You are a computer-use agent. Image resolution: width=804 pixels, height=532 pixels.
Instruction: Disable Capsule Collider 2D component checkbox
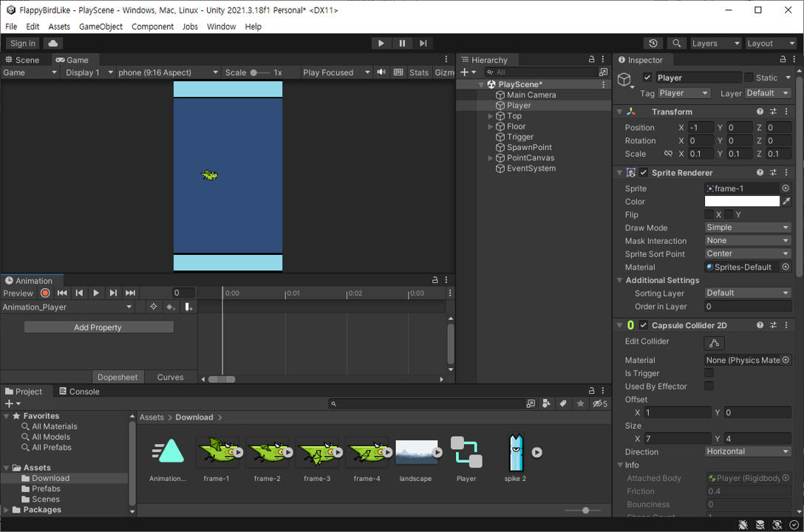pyautogui.click(x=644, y=325)
